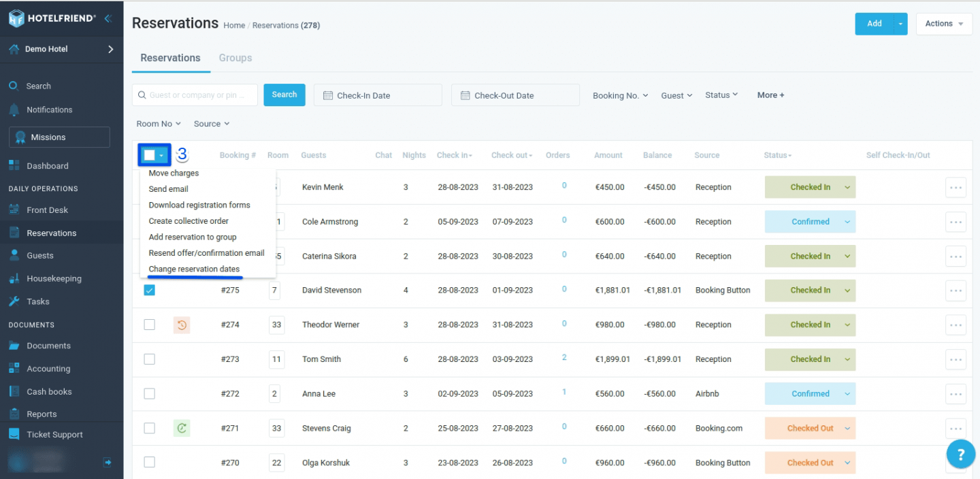Open Ticket Support icon
This screenshot has width=980, height=479.
14,434
